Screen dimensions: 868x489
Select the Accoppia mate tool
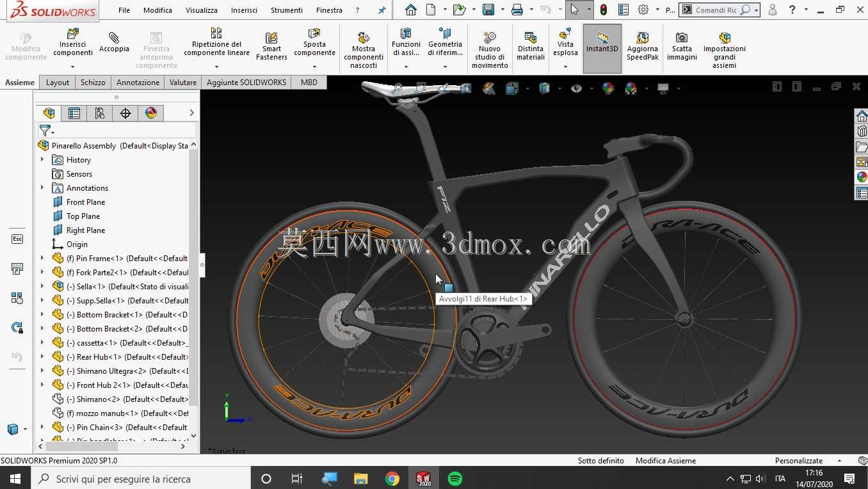[x=114, y=42]
